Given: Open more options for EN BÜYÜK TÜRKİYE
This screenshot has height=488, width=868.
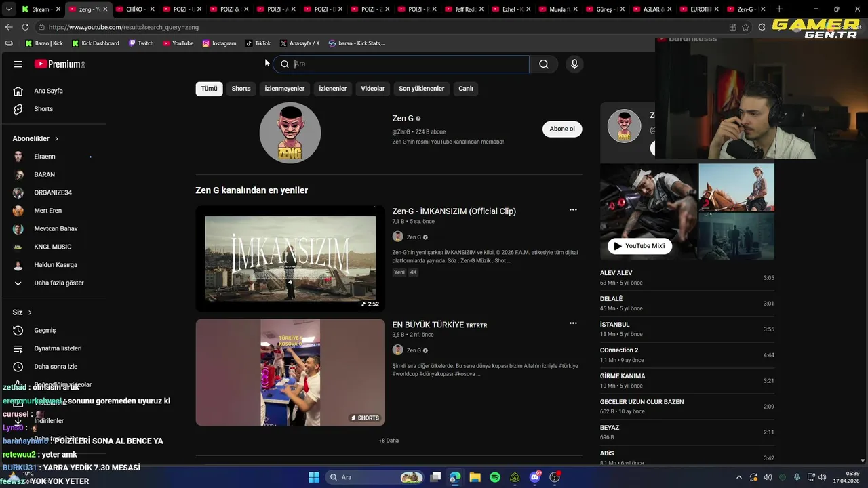Looking at the screenshot, I should pos(573,323).
